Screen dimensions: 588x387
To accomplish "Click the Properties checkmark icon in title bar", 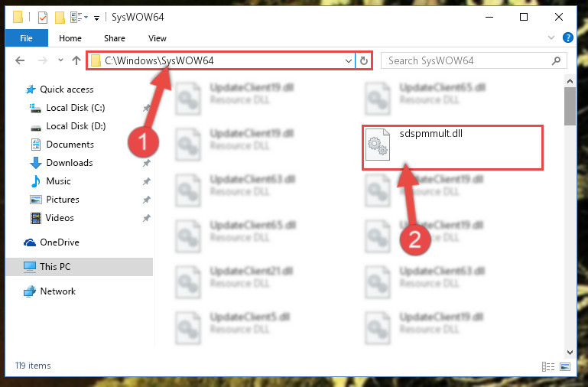I will tap(43, 18).
